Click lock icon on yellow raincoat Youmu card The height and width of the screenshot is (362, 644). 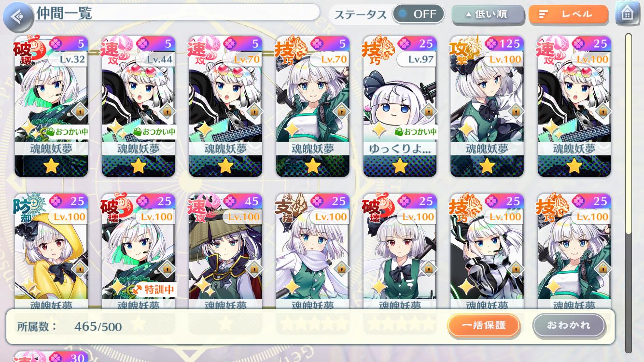[x=80, y=268]
